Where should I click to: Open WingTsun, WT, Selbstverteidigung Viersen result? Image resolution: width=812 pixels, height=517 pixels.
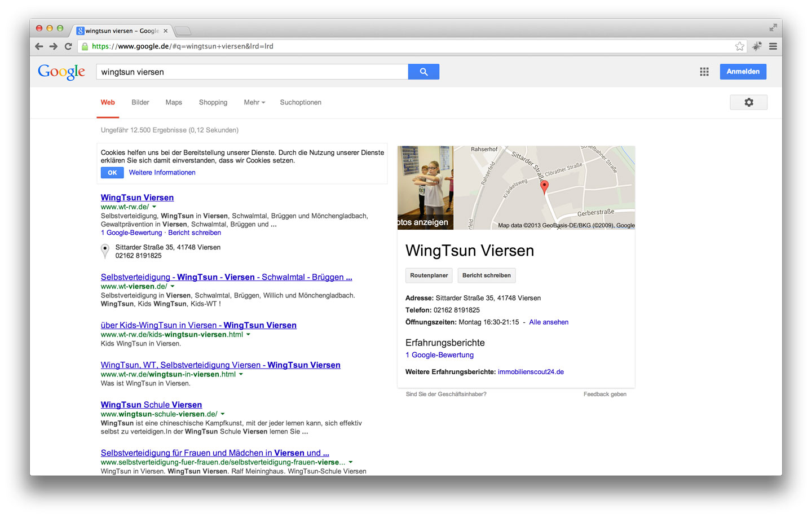(x=220, y=365)
